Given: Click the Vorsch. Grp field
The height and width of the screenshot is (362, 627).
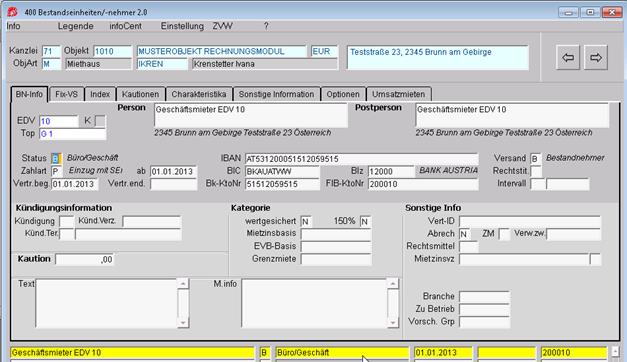Looking at the screenshot, I should pos(484,322).
